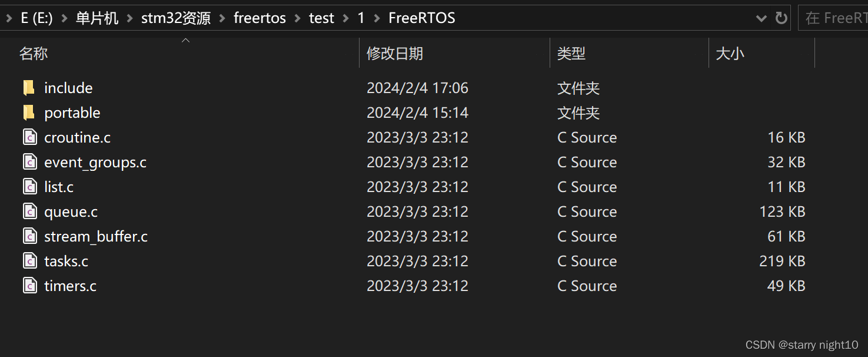
Task: Click FreeRTOS breadcrumb segment
Action: tap(422, 18)
